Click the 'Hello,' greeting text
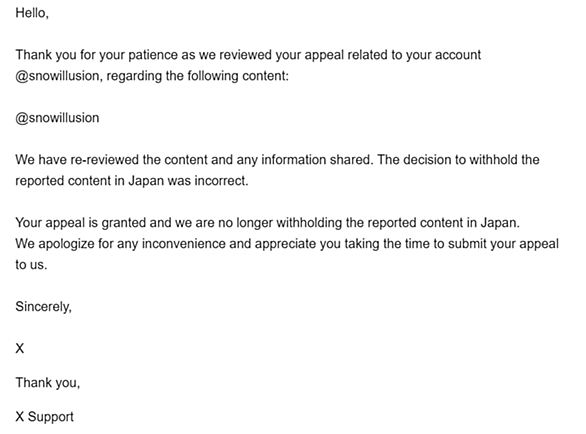Image resolution: width=586 pixels, height=434 pixels. (x=32, y=13)
